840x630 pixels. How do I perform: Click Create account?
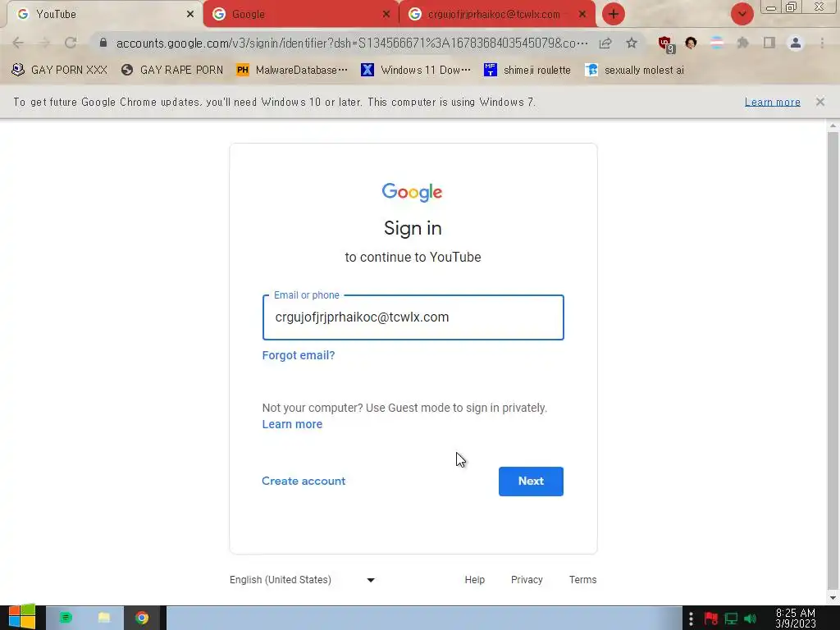[x=304, y=481]
